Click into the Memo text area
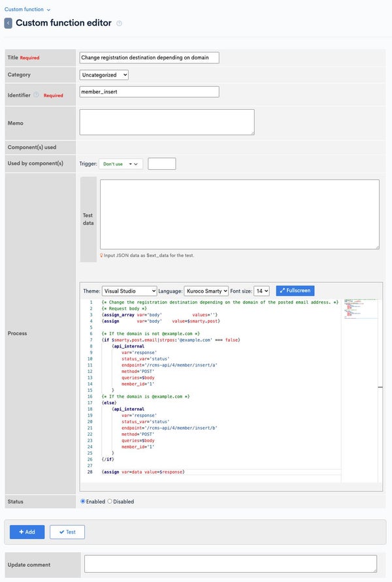392x582 pixels. pyautogui.click(x=167, y=122)
